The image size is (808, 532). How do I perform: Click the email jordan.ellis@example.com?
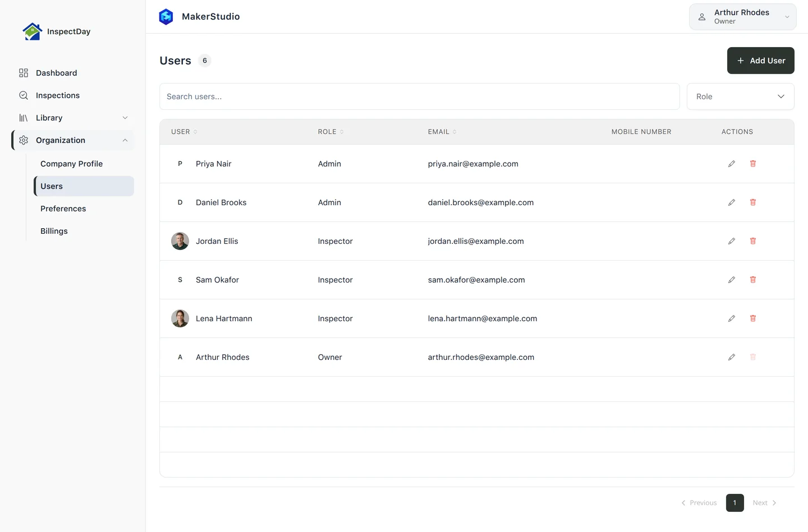coord(476,241)
